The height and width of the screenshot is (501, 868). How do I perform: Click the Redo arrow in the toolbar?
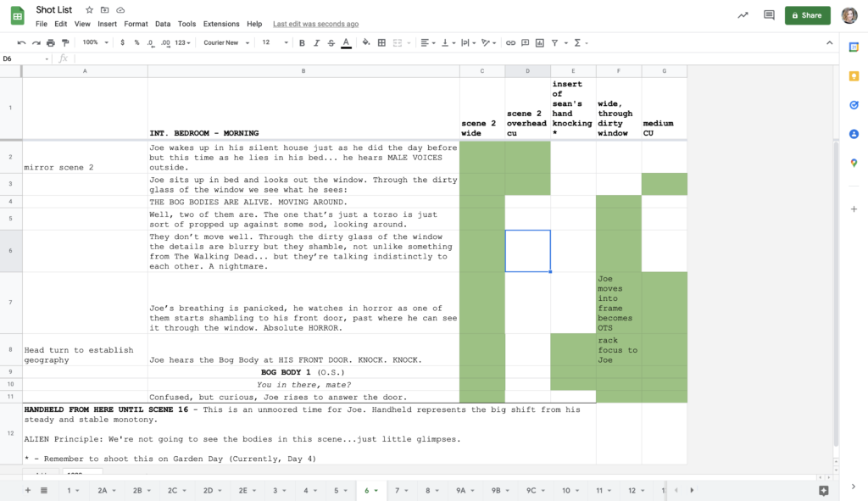(36, 42)
